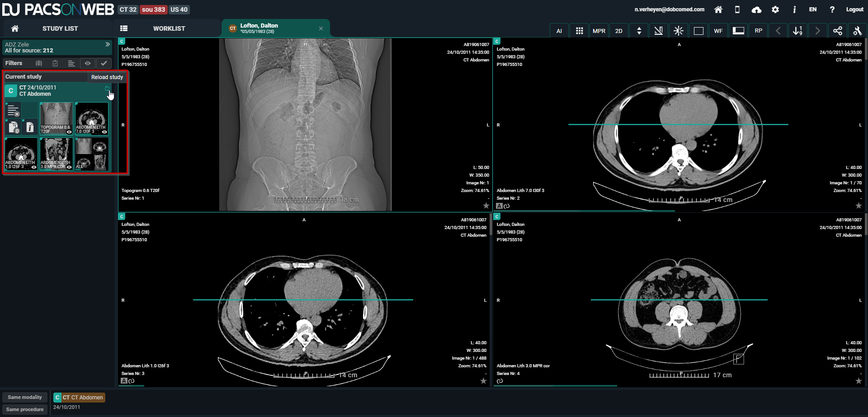Viewport: 868px width, 417px height.
Task: Toggle visibility eye on Topogram 0.6 thumbnail
Action: (x=69, y=132)
